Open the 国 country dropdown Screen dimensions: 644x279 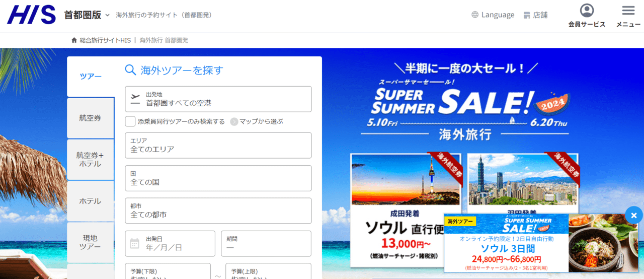218,178
